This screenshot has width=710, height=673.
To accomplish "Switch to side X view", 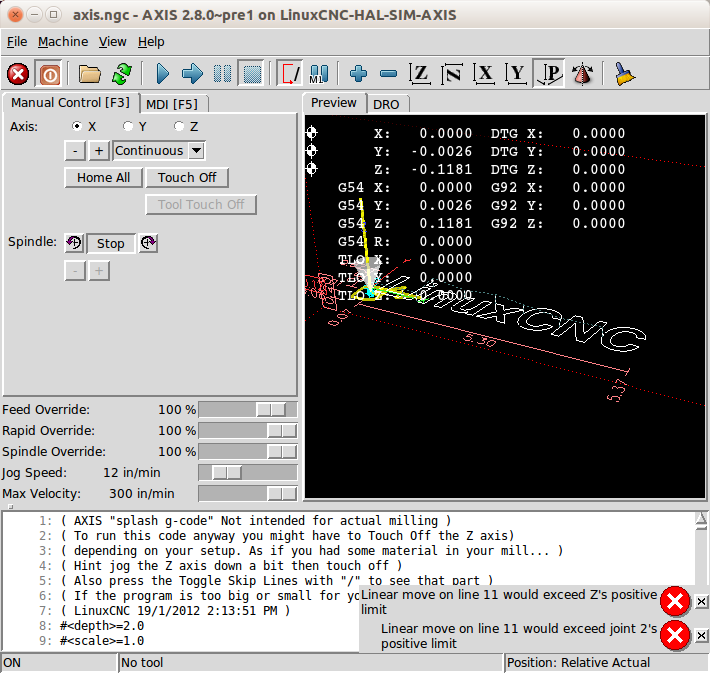I will point(484,74).
